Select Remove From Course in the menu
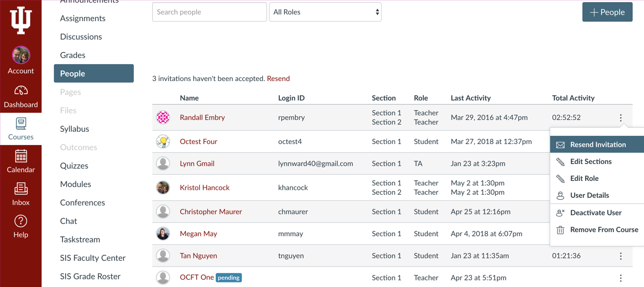Image resolution: width=644 pixels, height=287 pixels. point(597,230)
